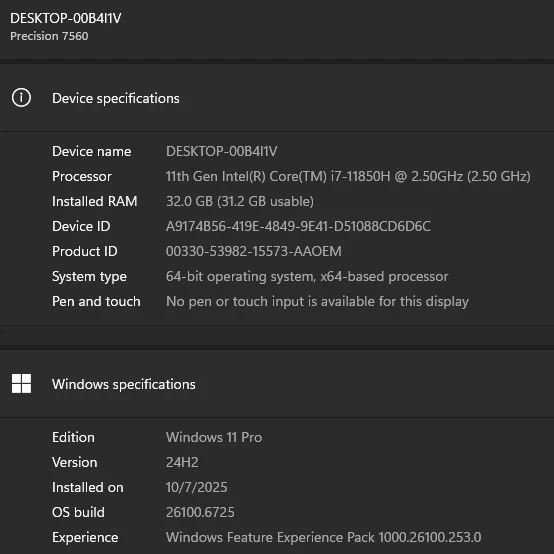
Task: Click the Product ID label
Action: tap(84, 251)
